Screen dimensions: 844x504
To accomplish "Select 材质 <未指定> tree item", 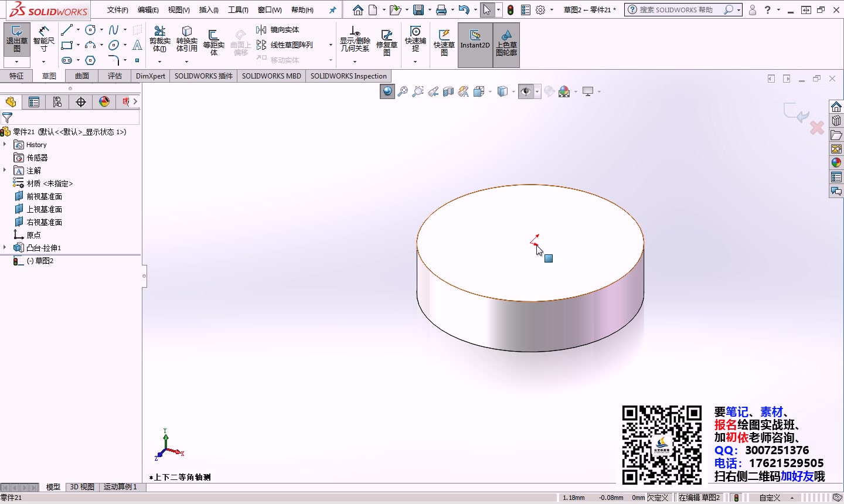I will pyautogui.click(x=44, y=183).
